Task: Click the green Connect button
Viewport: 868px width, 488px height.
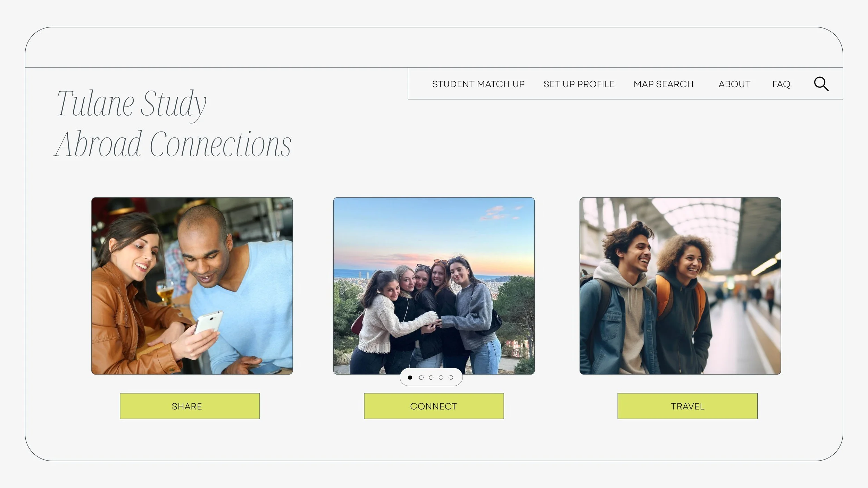Action: [x=434, y=406]
